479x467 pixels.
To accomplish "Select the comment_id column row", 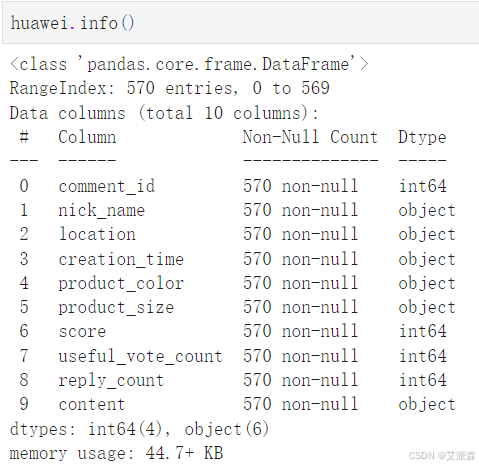I will [x=233, y=186].
